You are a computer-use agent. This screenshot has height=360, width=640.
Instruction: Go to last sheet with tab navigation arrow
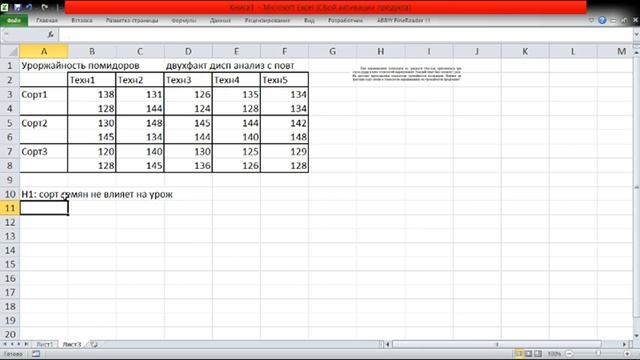point(26,344)
